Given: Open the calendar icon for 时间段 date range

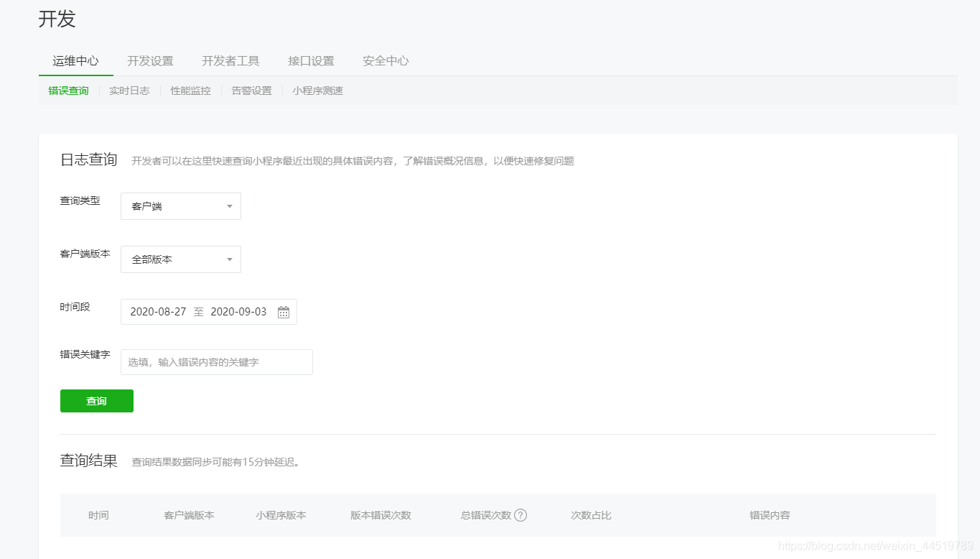Looking at the screenshot, I should [283, 312].
